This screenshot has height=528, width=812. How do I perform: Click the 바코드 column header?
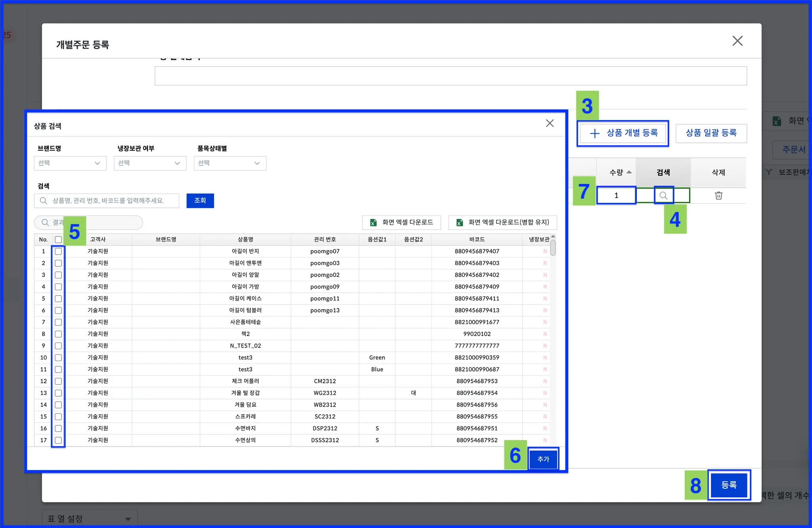(477, 240)
